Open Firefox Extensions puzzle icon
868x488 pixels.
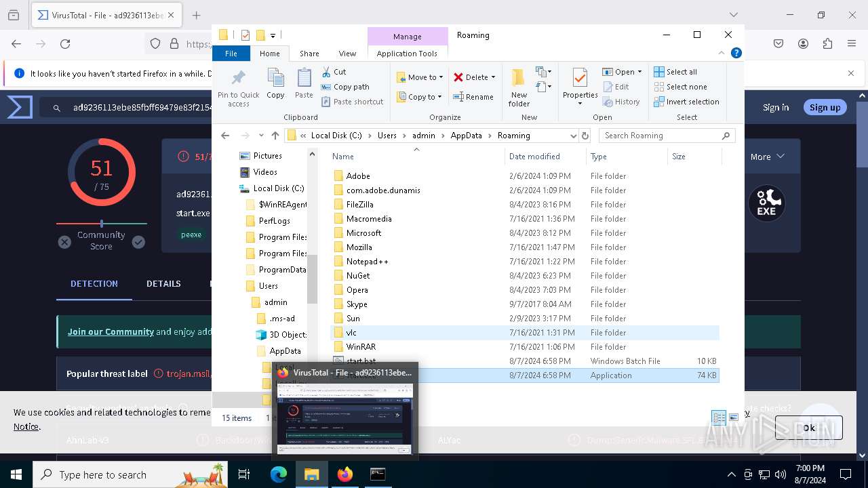(x=827, y=43)
